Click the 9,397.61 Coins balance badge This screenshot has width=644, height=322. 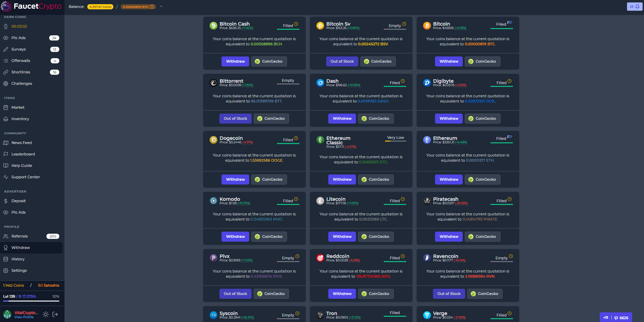pos(100,7)
